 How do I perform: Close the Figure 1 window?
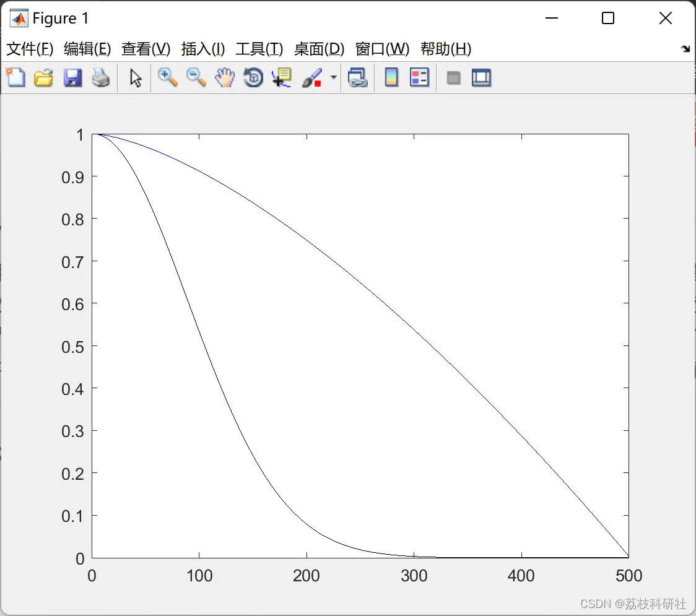coord(666,18)
